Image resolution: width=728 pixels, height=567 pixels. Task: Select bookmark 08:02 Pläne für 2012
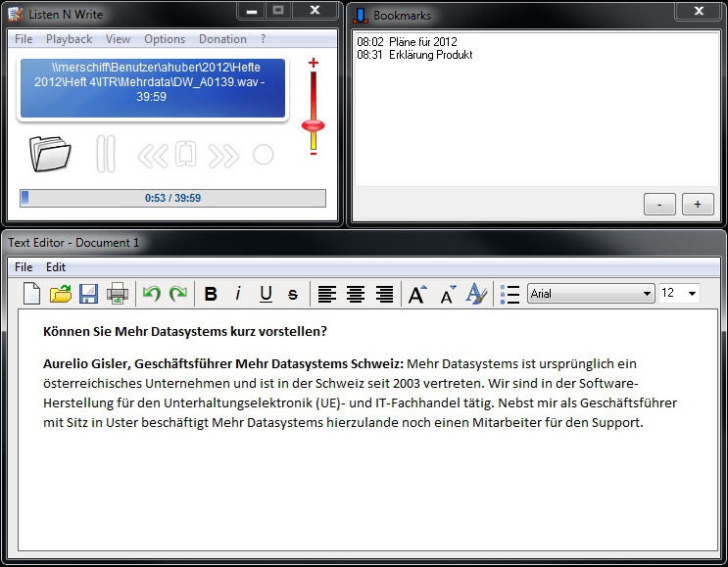pyautogui.click(x=407, y=42)
